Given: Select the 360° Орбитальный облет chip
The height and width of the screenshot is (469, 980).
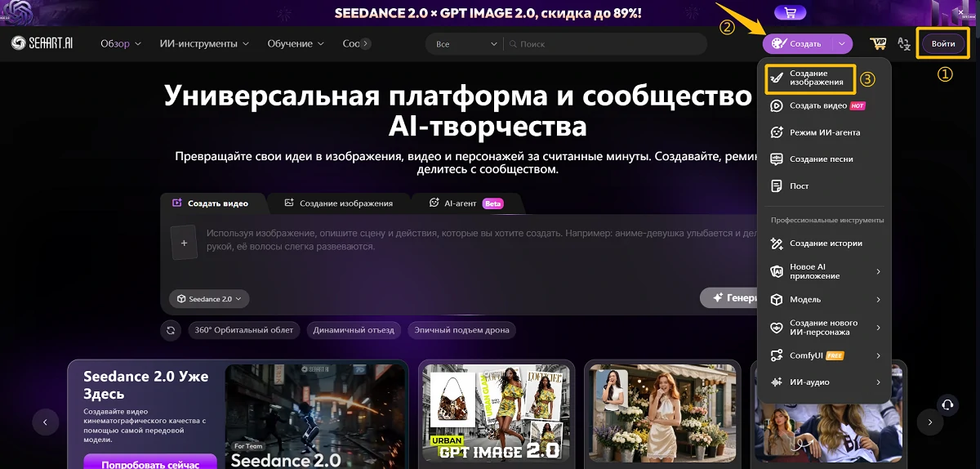Looking at the screenshot, I should 243,330.
